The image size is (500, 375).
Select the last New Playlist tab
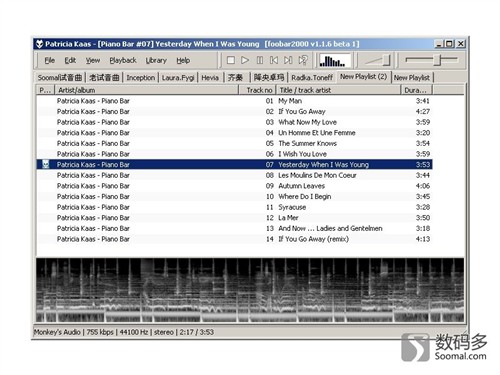pos(412,78)
